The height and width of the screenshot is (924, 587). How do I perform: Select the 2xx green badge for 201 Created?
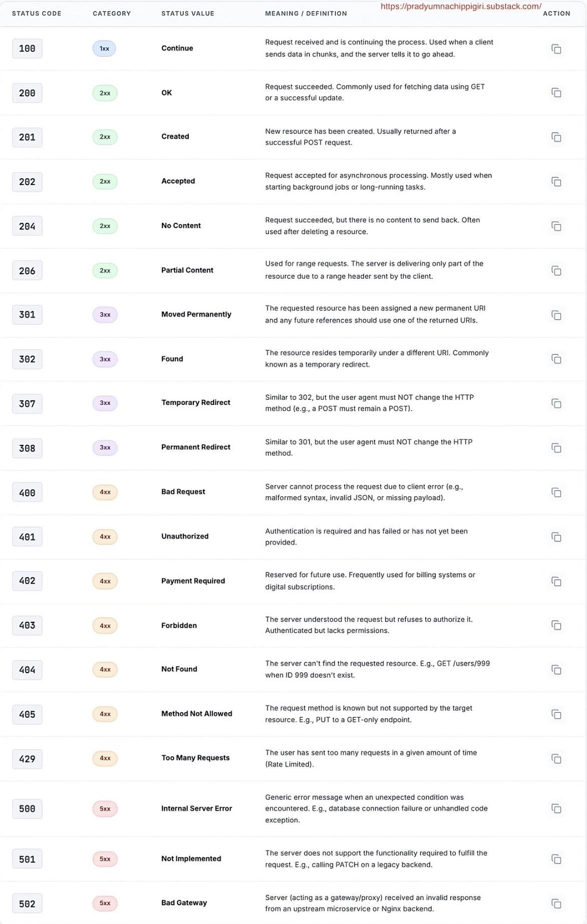pos(104,137)
